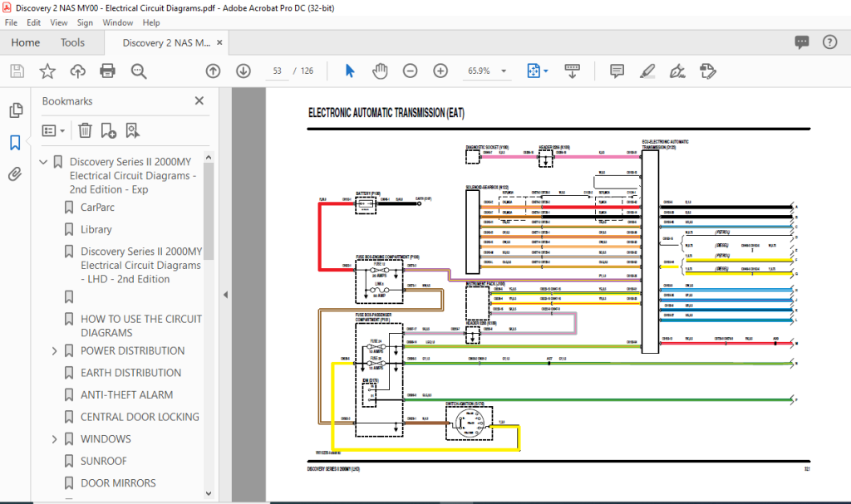Star the document as a favorite
Image resolution: width=851 pixels, height=504 pixels.
pos(47,71)
